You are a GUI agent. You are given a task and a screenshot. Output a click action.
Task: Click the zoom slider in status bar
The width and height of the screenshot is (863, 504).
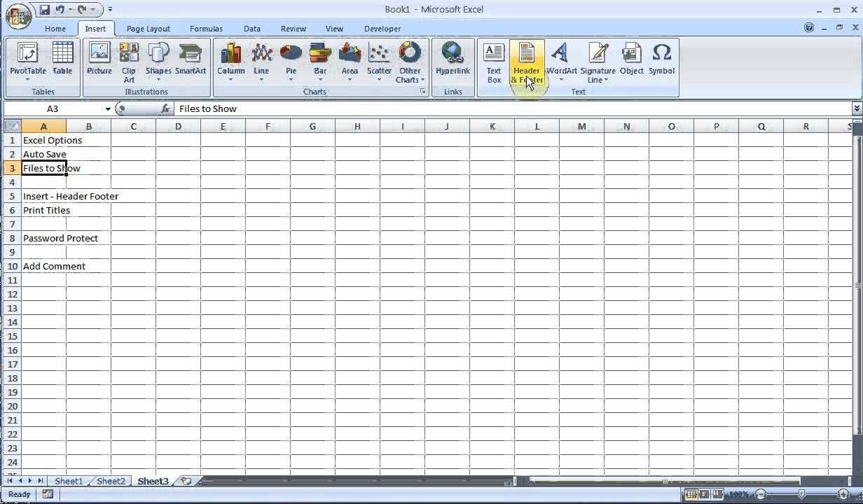(802, 495)
